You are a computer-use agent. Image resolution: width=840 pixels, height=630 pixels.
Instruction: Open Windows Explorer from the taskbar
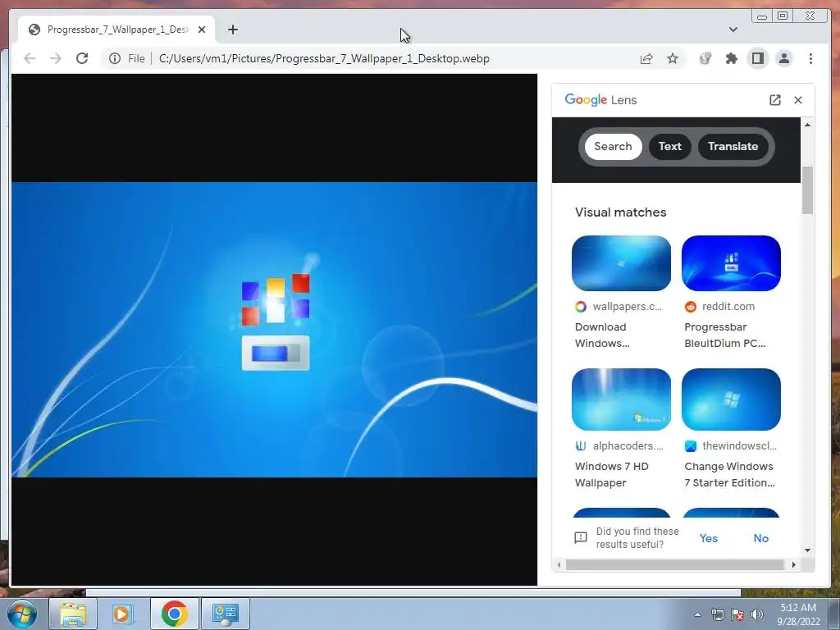[x=73, y=614]
